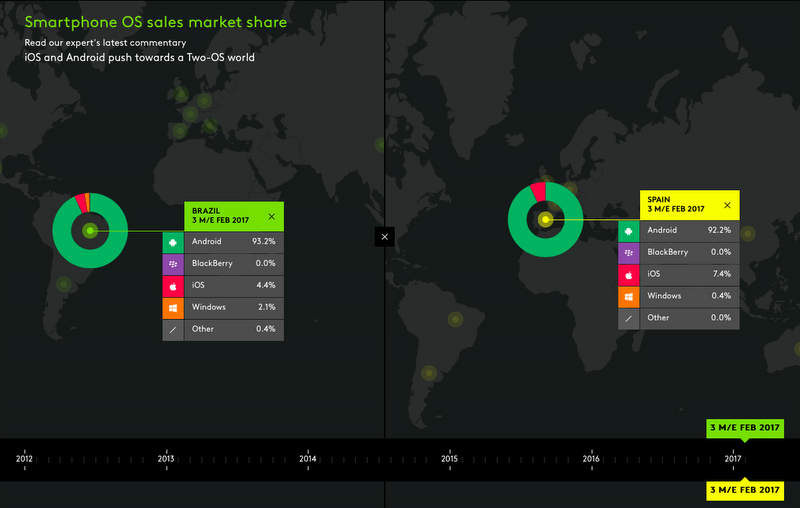This screenshot has height=508, width=800.
Task: Click BlackBerry icon in Brazil panel
Action: [x=173, y=264]
